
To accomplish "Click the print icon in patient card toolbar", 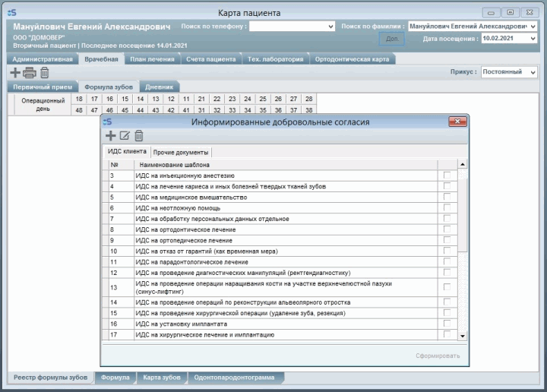I will tap(30, 72).
